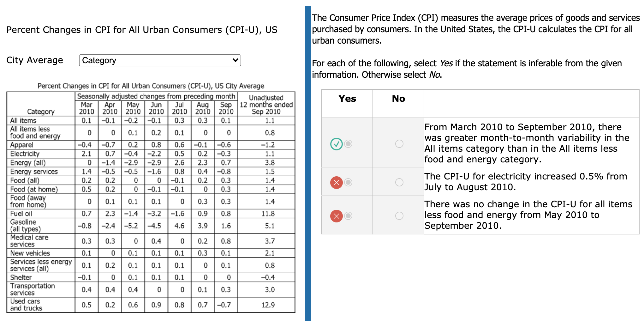
Task: Click the Sep 2010 column header
Action: pos(226,108)
